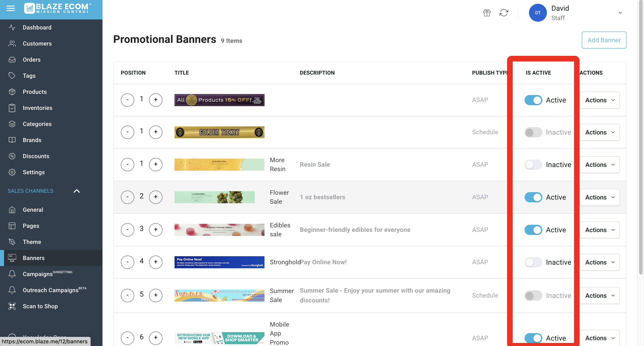The width and height of the screenshot is (644, 346).
Task: Click the Scan to Shop QR icon
Action: pyautogui.click(x=12, y=306)
